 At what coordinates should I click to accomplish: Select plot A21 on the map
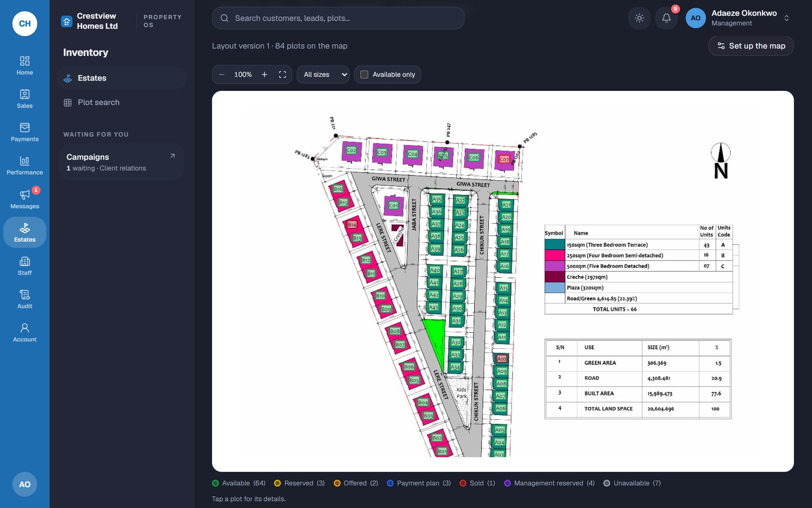[506, 205]
